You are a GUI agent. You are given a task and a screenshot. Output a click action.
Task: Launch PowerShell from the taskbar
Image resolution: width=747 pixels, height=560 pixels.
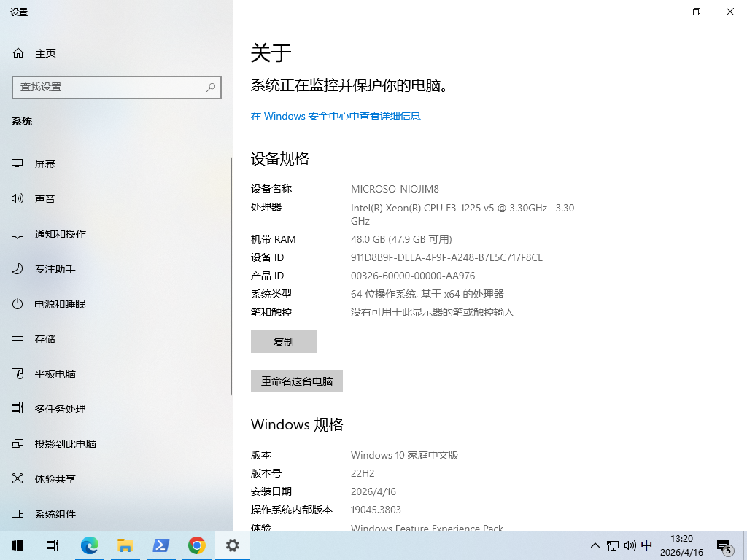[x=160, y=545]
